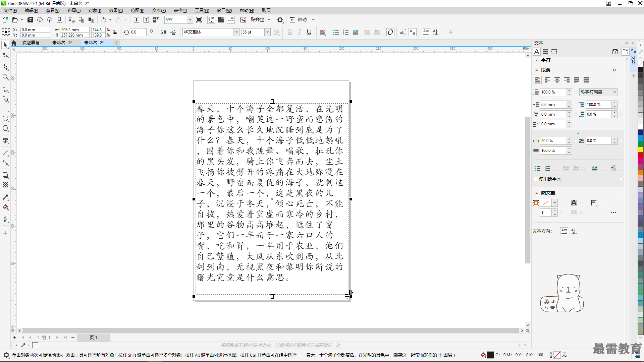Click the 页 1 page tab
This screenshot has width=644, height=362.
93,338
